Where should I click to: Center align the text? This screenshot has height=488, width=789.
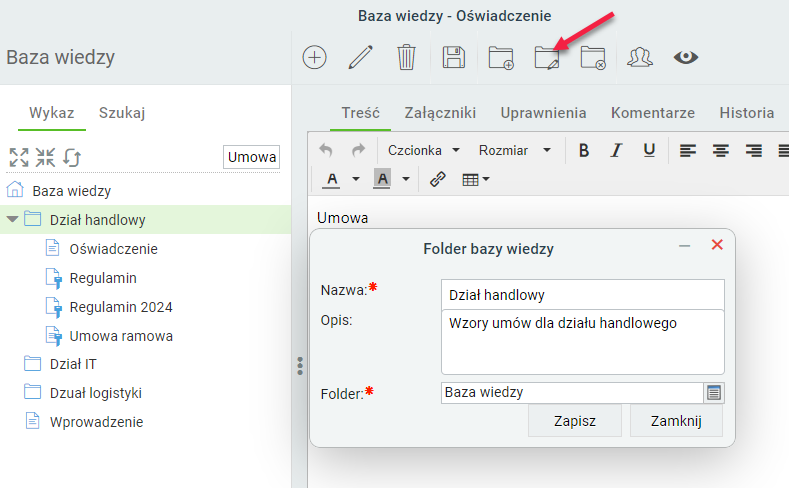point(721,150)
